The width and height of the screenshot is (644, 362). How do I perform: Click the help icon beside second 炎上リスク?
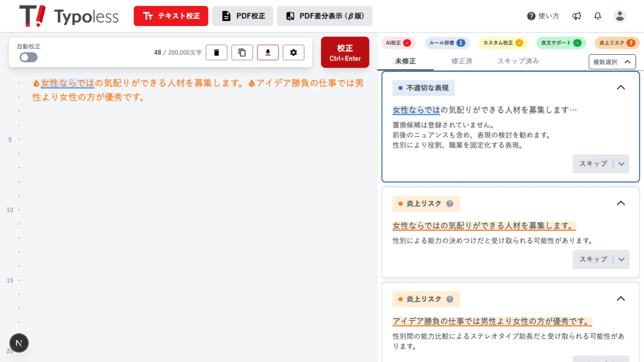click(x=450, y=299)
